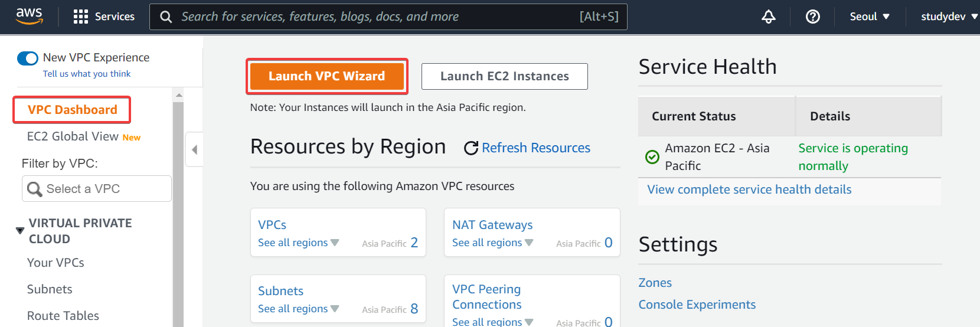Open the NAT Gateways resource link

(x=492, y=225)
